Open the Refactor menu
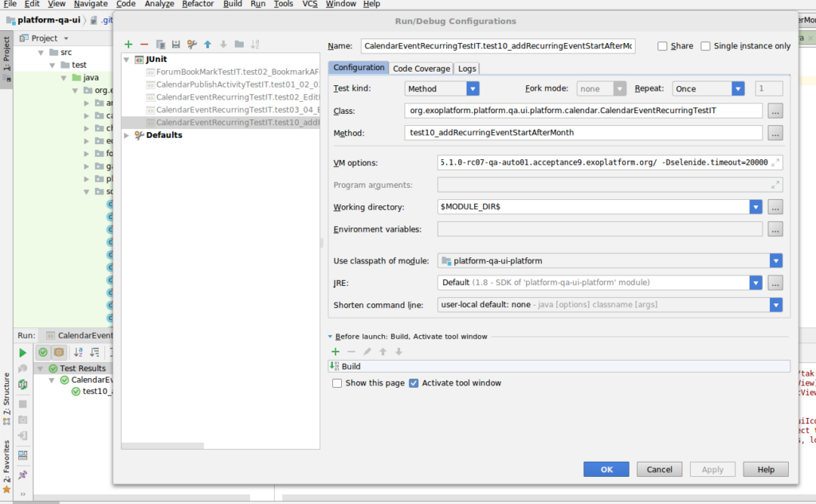The height and width of the screenshot is (504, 816). pos(198,4)
